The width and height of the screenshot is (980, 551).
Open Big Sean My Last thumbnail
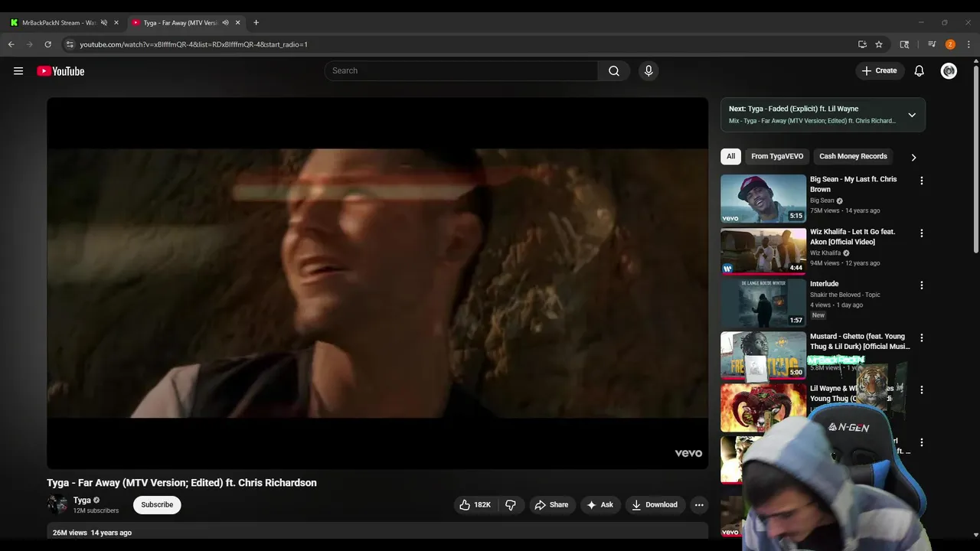763,199
